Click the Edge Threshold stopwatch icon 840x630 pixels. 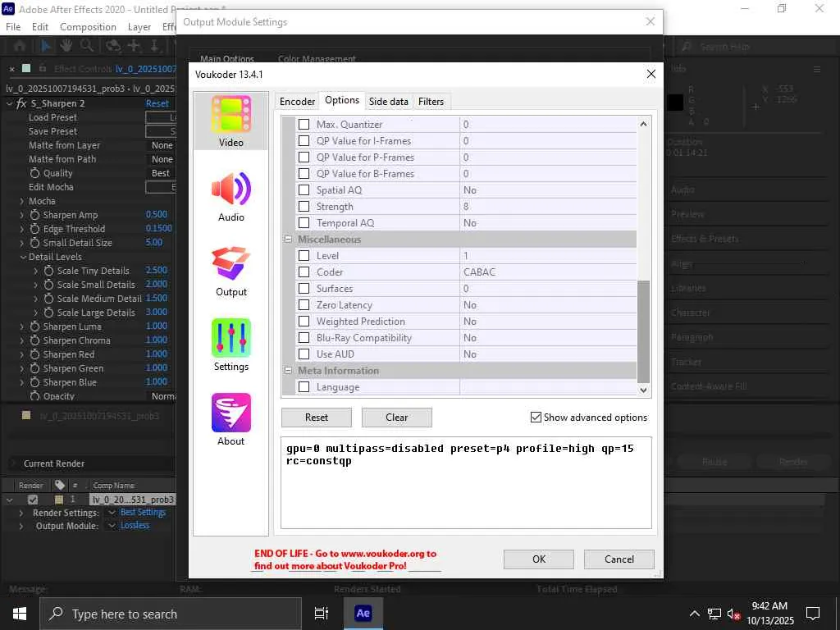pos(34,229)
